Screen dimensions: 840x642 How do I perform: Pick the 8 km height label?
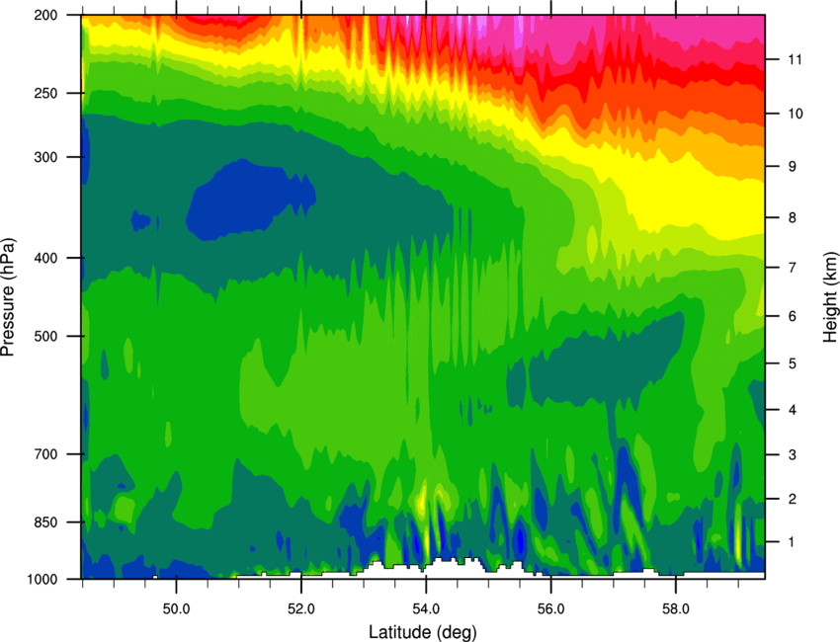click(x=793, y=218)
